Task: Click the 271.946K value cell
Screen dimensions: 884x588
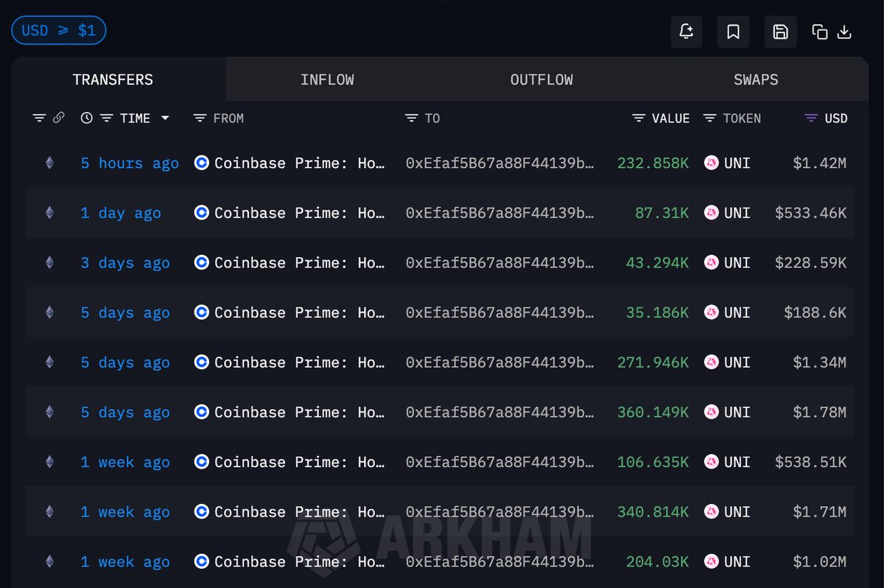Action: click(x=653, y=363)
